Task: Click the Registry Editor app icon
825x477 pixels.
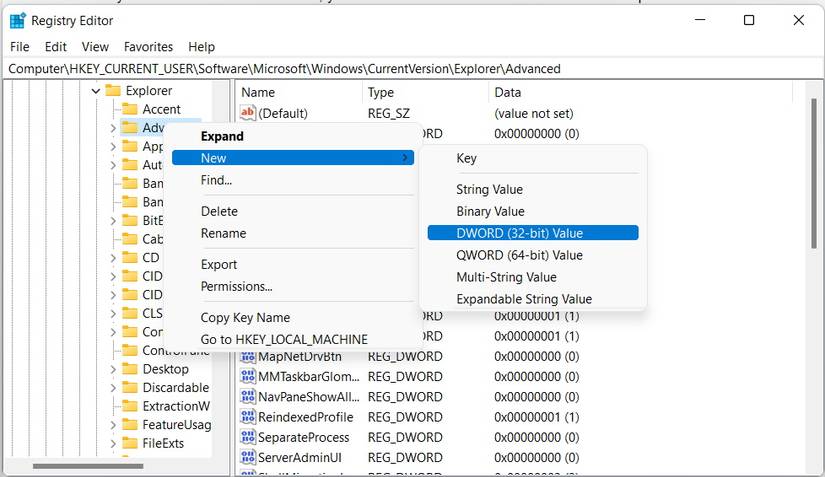Action: [17, 21]
